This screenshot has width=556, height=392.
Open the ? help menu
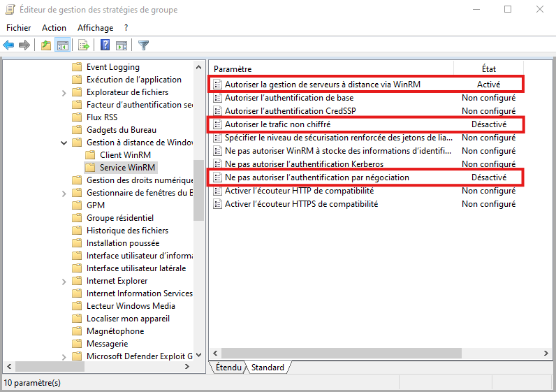(x=126, y=28)
